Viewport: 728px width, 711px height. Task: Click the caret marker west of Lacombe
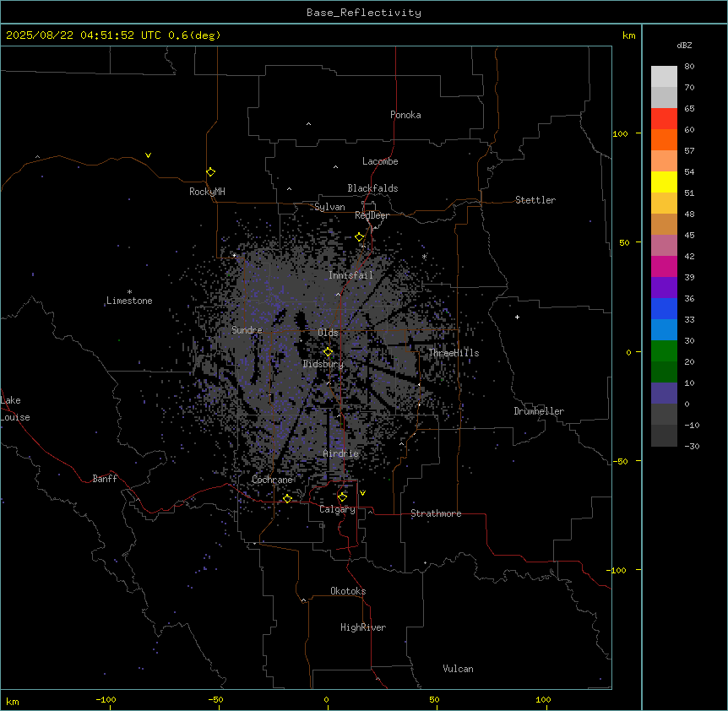[x=335, y=166]
